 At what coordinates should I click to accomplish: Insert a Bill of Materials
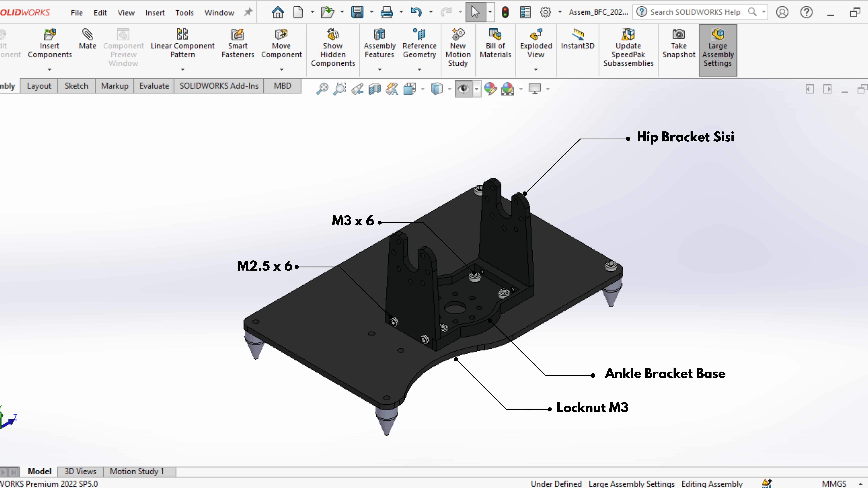coord(495,43)
